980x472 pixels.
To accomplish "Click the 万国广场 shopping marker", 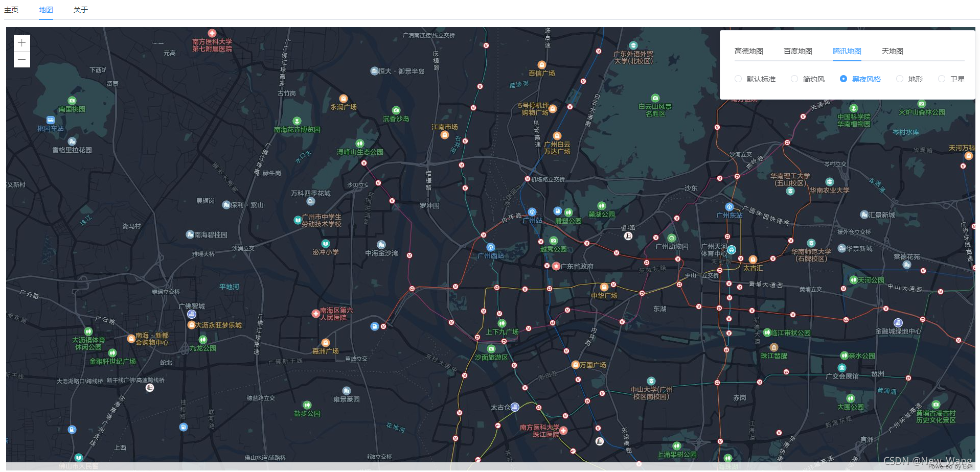I will coord(576,365).
